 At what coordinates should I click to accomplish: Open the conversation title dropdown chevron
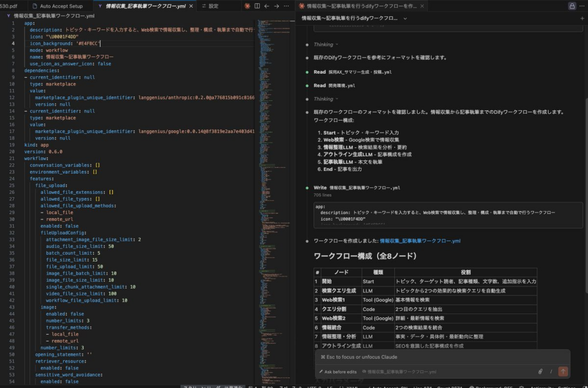[x=405, y=18]
